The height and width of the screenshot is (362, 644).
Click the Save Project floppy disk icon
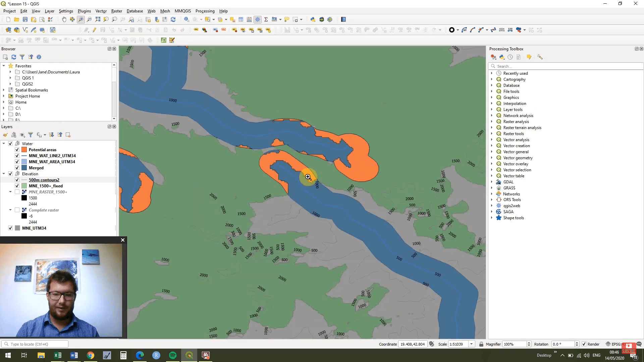25,19
